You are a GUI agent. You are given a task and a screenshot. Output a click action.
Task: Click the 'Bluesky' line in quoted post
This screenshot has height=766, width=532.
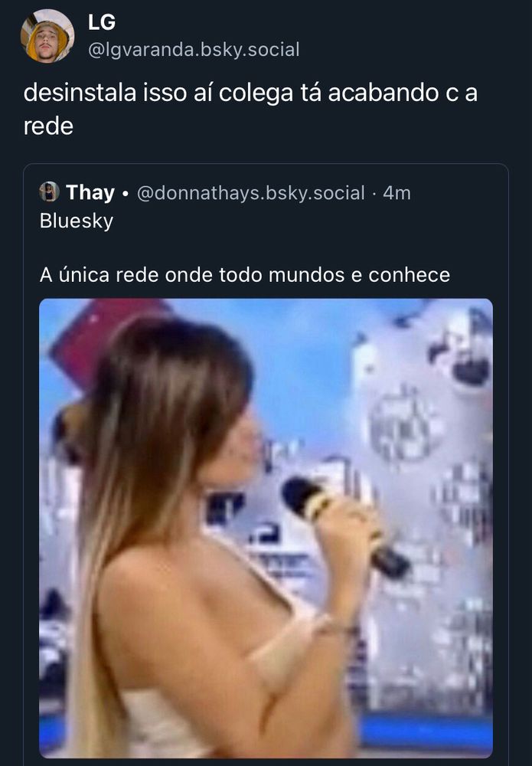[77, 221]
